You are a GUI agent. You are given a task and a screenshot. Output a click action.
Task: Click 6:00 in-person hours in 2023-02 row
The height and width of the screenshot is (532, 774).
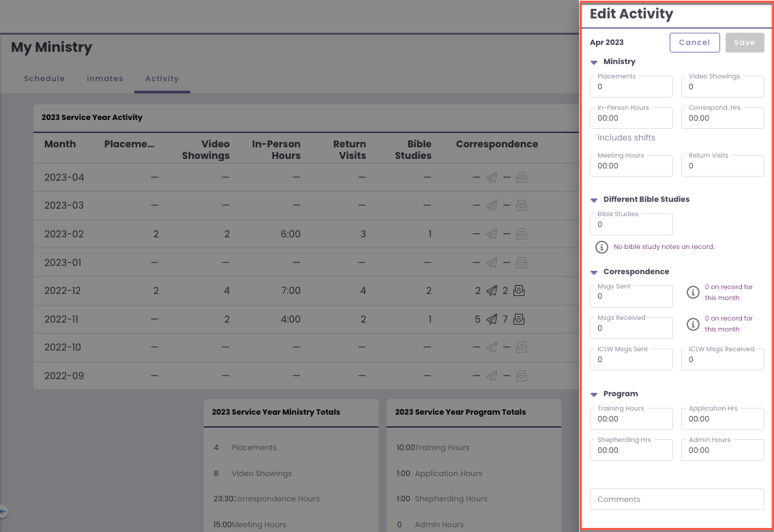(291, 234)
